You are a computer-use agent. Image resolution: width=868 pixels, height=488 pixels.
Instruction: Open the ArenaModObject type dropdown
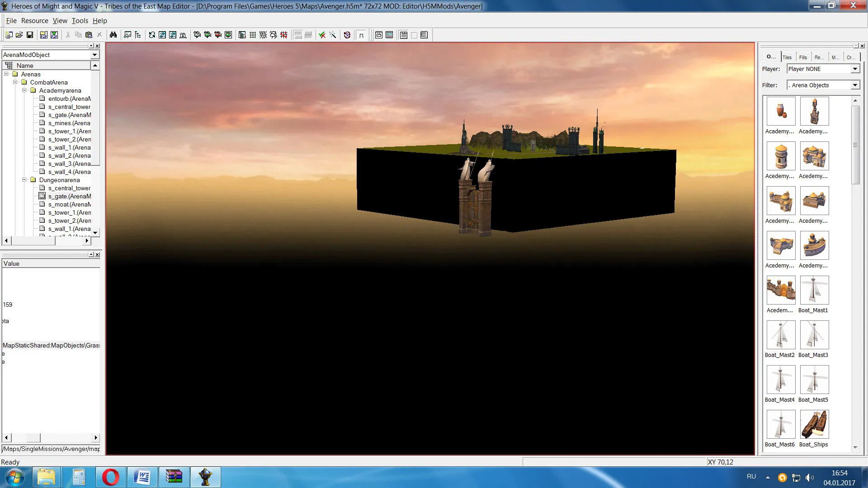pos(95,55)
